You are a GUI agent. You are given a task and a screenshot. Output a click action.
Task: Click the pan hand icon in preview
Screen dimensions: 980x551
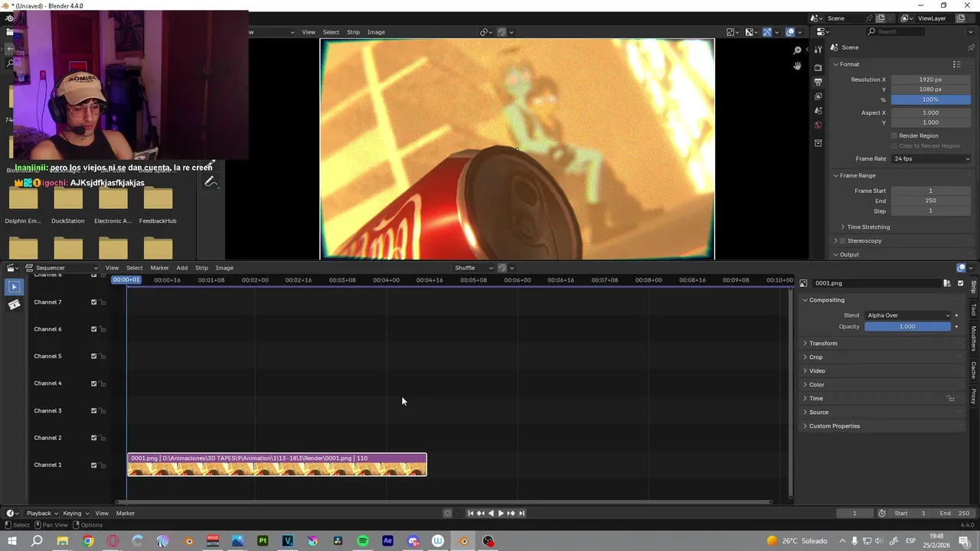coord(797,67)
